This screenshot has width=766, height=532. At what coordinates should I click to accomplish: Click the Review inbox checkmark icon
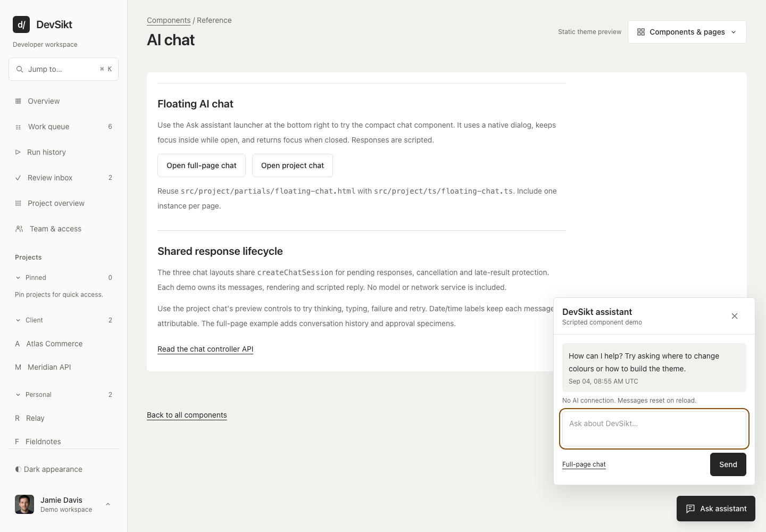point(18,178)
